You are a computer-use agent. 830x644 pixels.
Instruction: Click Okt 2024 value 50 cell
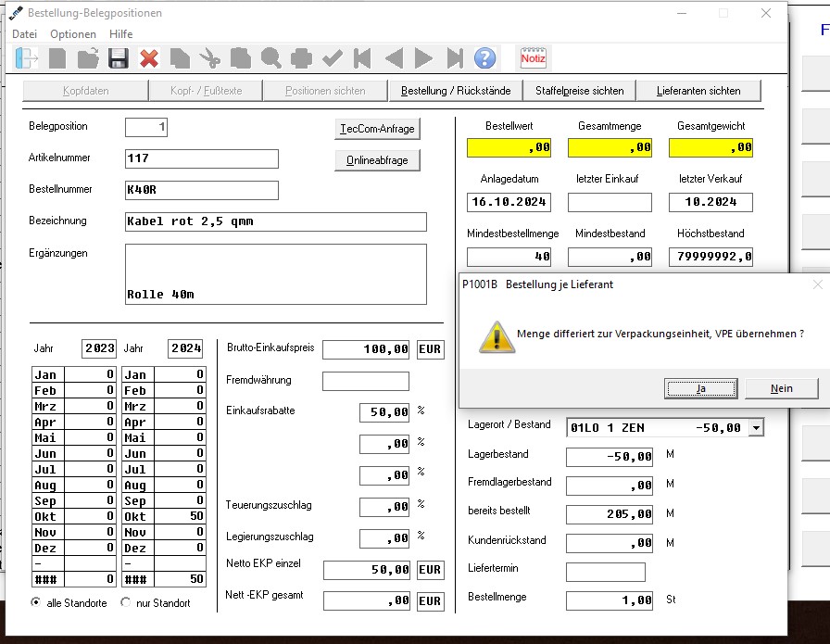[x=180, y=516]
